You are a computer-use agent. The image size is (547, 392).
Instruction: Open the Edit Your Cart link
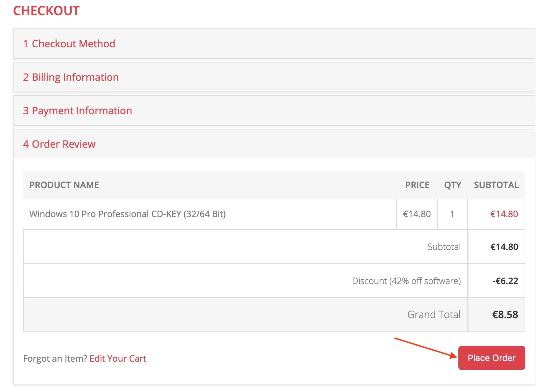coord(118,359)
